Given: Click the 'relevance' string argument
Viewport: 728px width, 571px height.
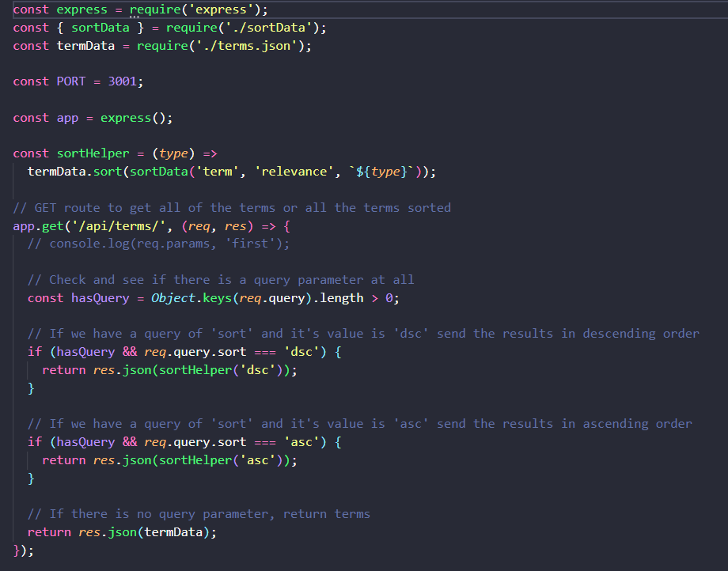Looking at the screenshot, I should [294, 172].
